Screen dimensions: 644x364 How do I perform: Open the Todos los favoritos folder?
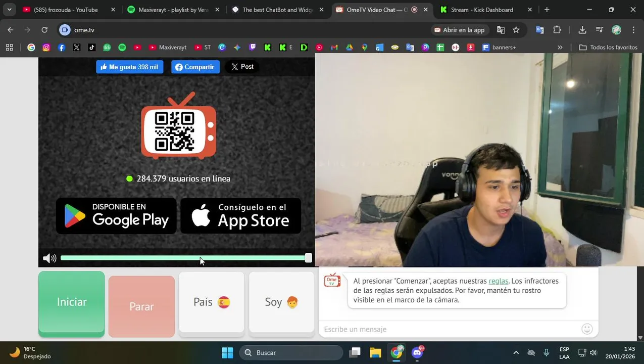[608, 47]
